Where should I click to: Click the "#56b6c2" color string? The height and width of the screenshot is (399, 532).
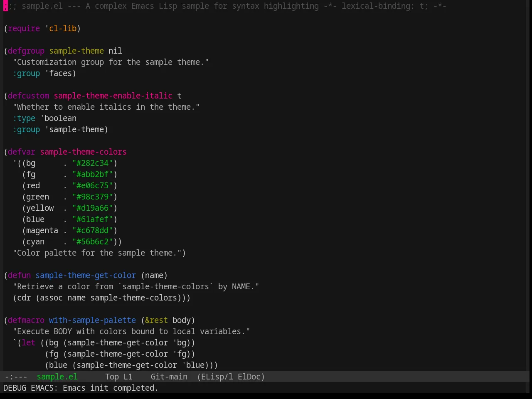click(x=92, y=241)
